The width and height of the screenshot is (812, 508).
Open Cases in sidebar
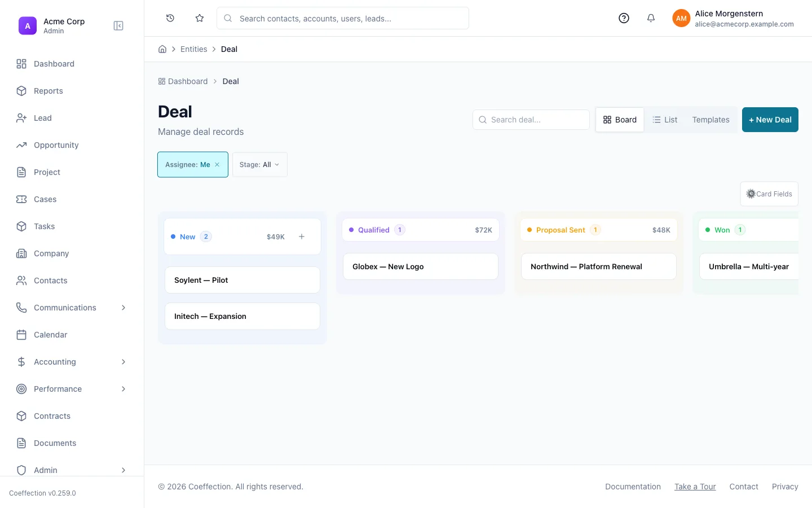[x=72, y=199]
